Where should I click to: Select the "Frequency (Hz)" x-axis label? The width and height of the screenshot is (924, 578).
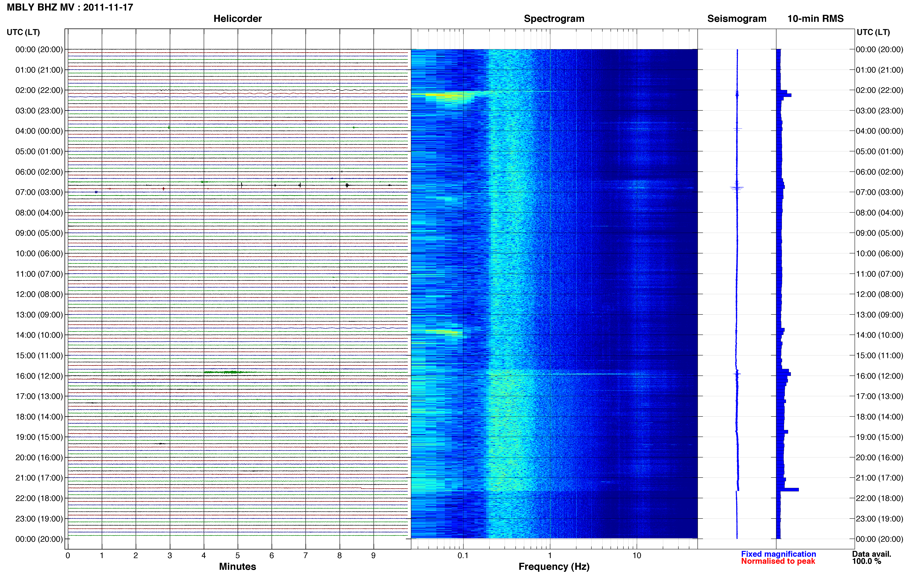pos(554,566)
